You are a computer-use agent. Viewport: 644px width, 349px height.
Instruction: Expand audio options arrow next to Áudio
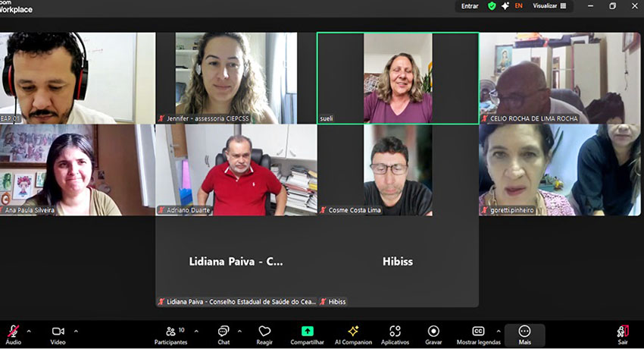(x=30, y=331)
